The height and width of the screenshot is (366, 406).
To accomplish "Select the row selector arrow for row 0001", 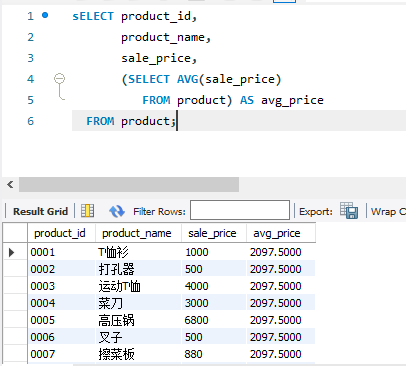I will 12,252.
